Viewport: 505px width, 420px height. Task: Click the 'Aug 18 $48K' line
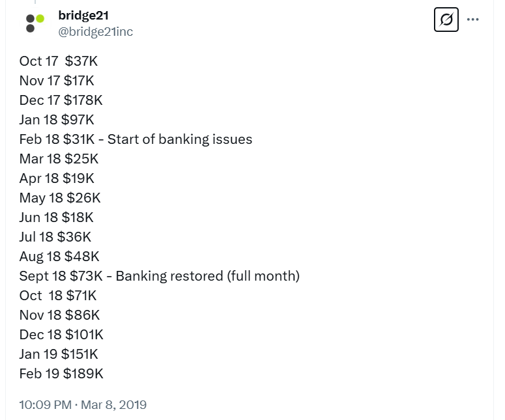click(59, 257)
